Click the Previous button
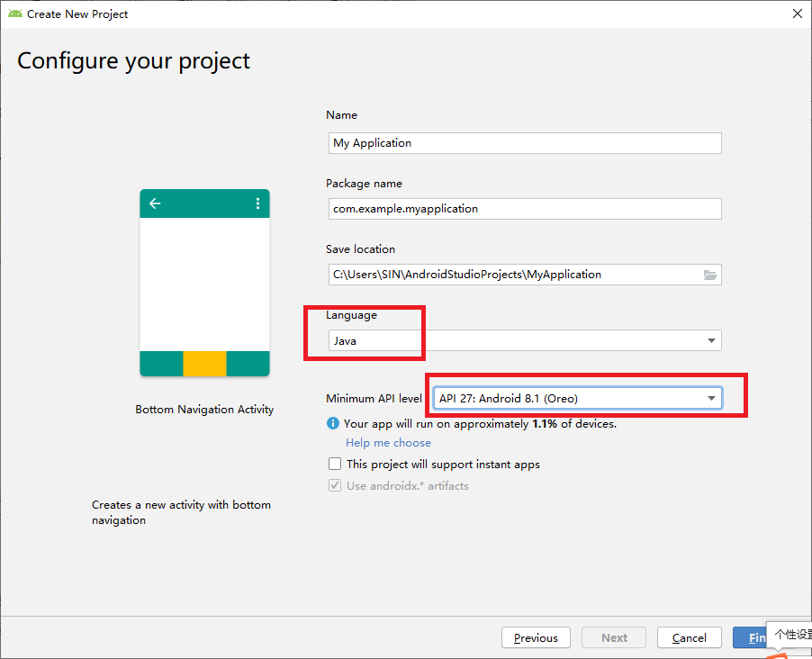Screen dimensions: 812x659 (536, 637)
